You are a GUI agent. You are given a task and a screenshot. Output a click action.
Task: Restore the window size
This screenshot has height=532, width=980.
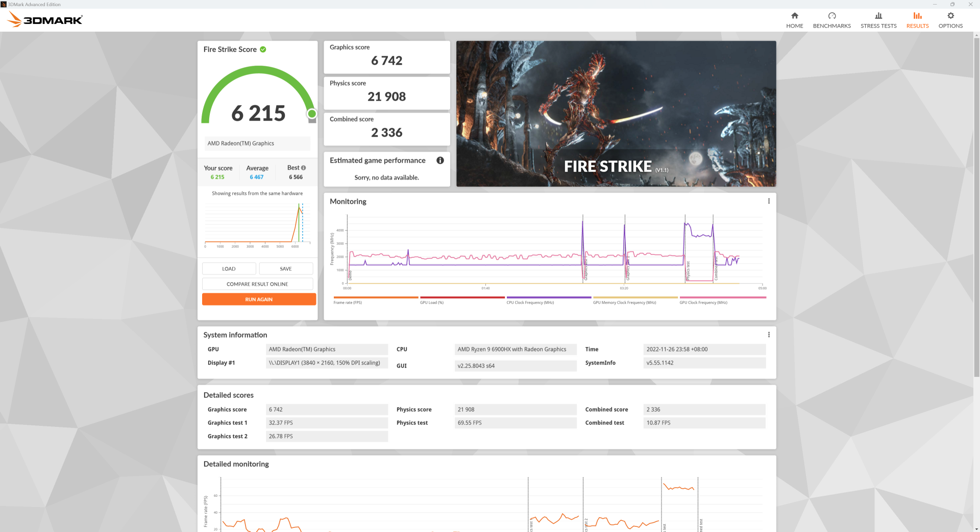pos(952,4)
